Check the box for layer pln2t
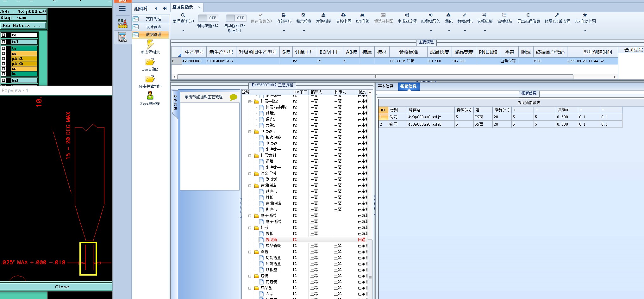This screenshot has width=644, height=299. click(3, 59)
